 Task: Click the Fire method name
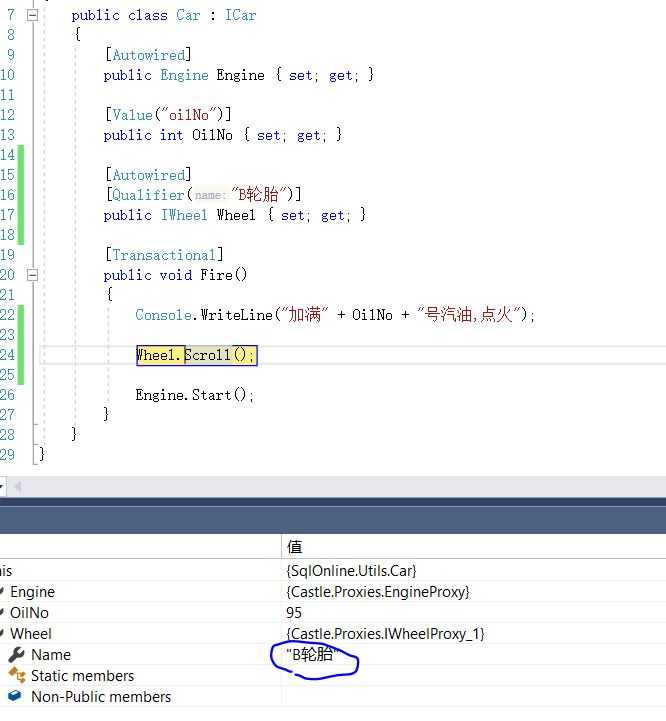coord(216,275)
